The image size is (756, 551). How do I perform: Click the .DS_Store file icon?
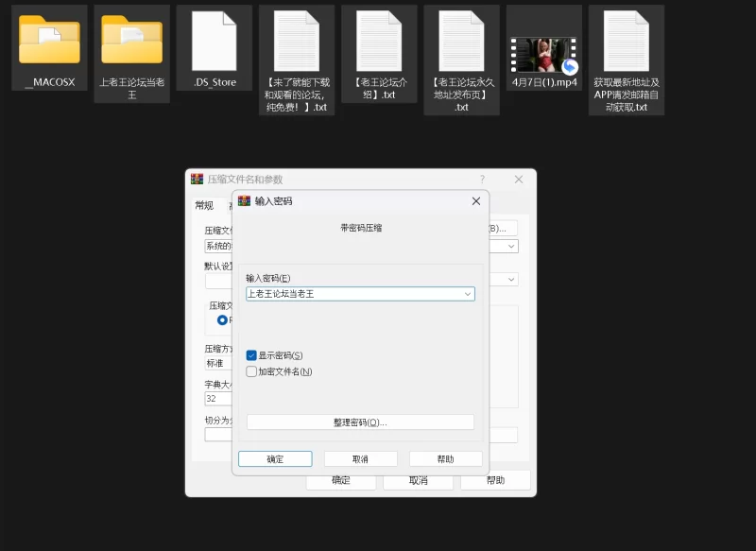click(x=215, y=41)
